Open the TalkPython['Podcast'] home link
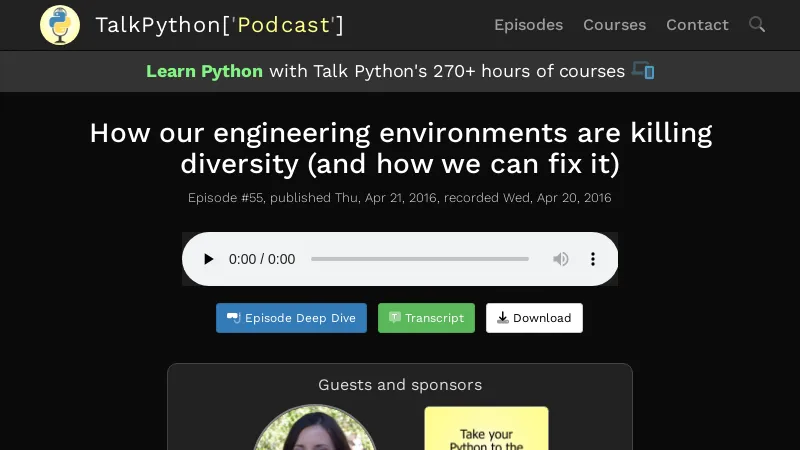The image size is (800, 450). (219, 25)
